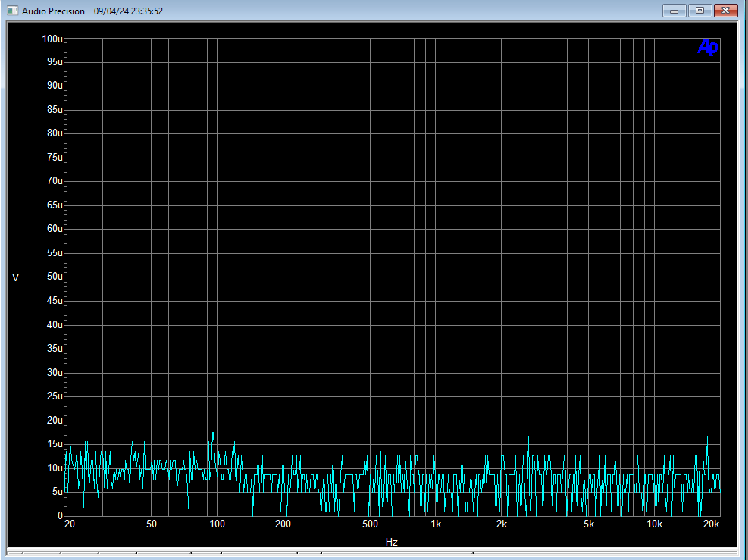Click the 35u y-axis label
The height and width of the screenshot is (560, 748).
click(55, 349)
